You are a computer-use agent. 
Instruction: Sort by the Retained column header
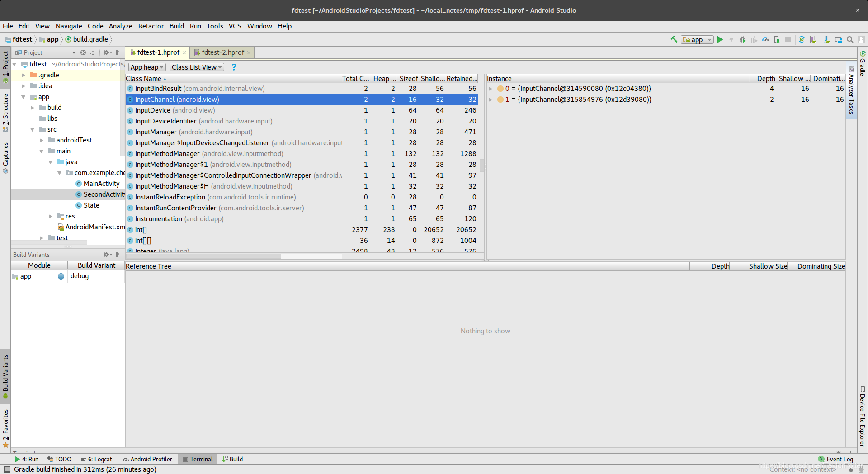462,79
